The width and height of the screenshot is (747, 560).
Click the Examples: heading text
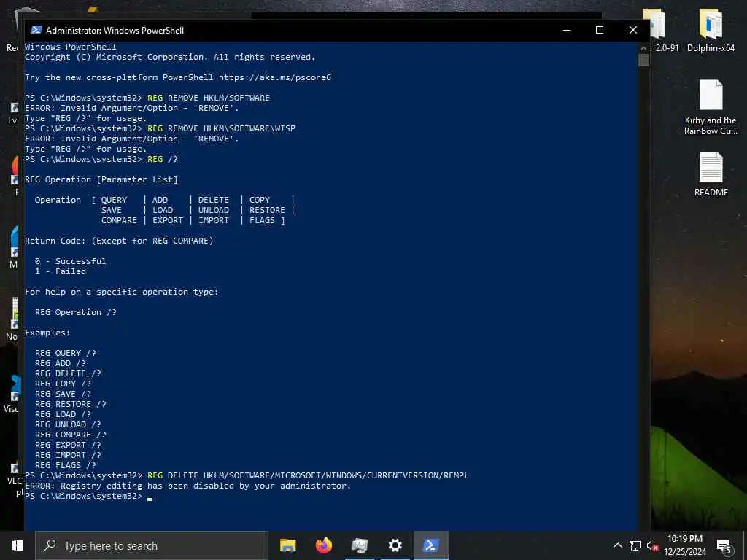tap(47, 332)
